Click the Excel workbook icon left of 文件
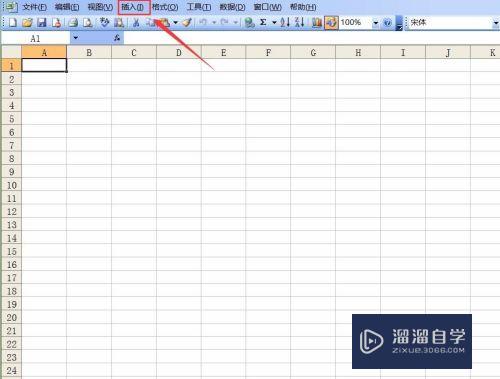500x379 pixels. pyautogui.click(x=11, y=7)
